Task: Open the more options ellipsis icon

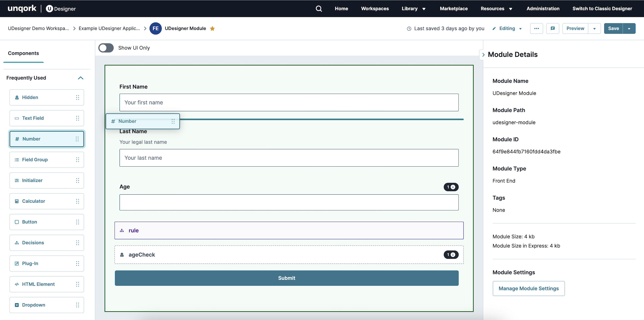Action: [x=536, y=28]
